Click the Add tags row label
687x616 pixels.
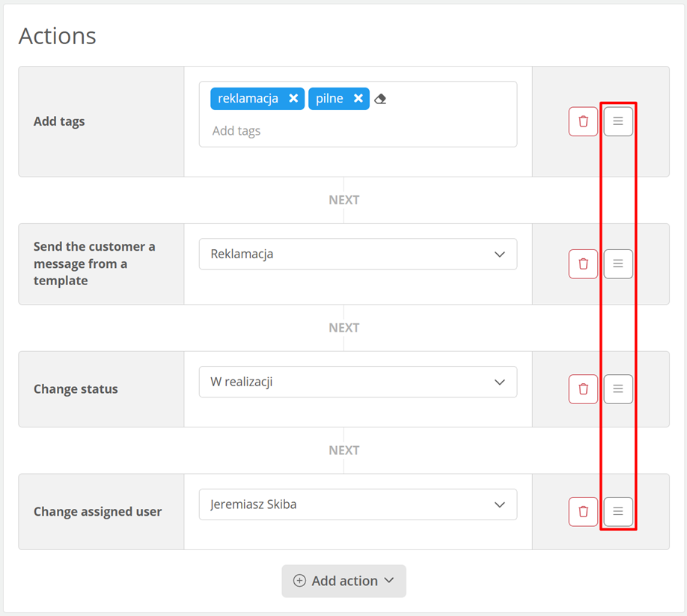[59, 121]
